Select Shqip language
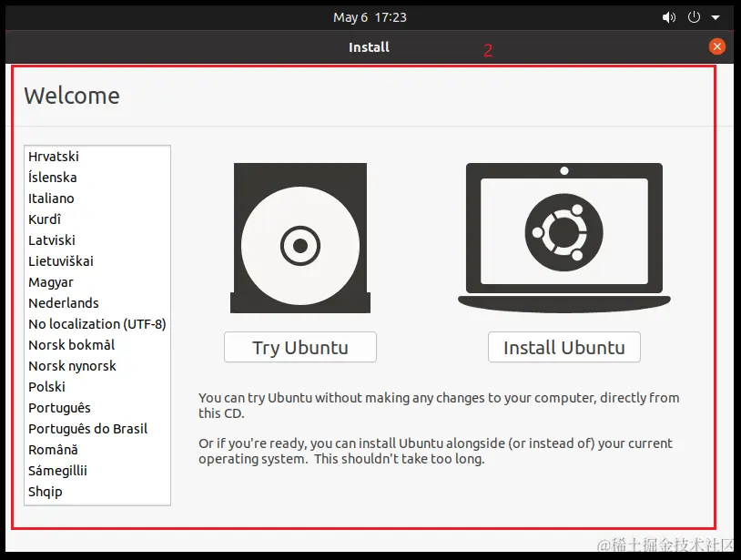Screen dimensions: 741x560 click(97, 492)
